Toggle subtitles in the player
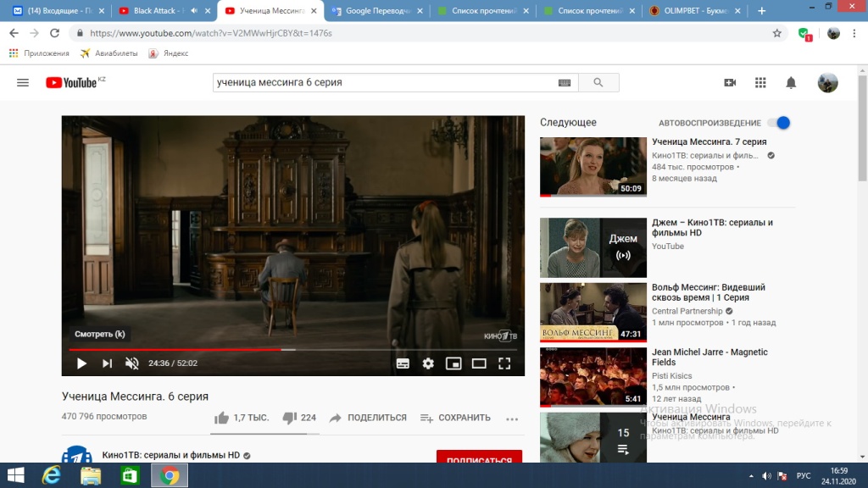Screen dimensions: 868x488 click(x=403, y=363)
